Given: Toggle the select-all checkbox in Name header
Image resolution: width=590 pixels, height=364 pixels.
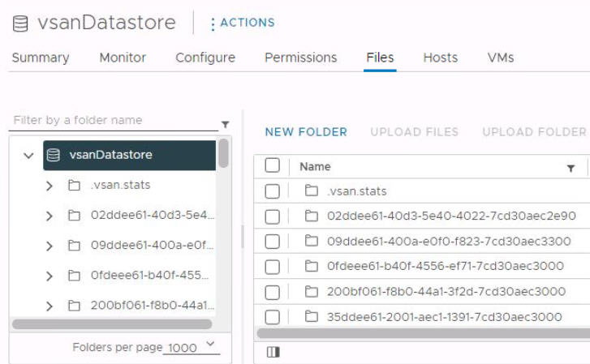Looking at the screenshot, I should click(x=272, y=165).
